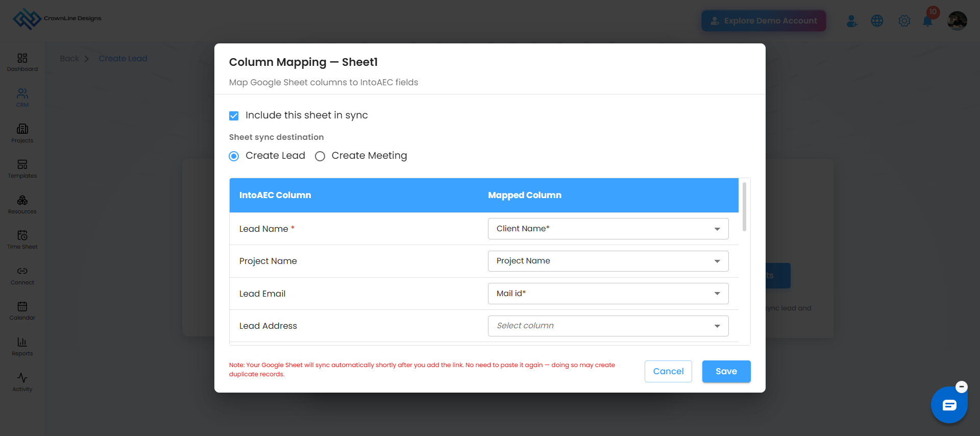Click the mapping table vertical scrollbar
This screenshot has width=980, height=436.
tap(744, 207)
